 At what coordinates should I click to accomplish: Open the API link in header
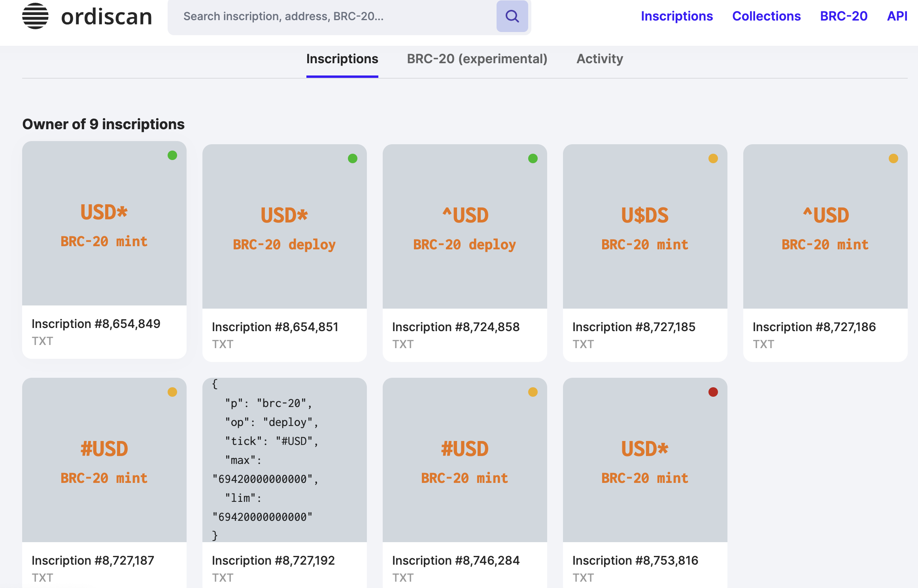[897, 16]
